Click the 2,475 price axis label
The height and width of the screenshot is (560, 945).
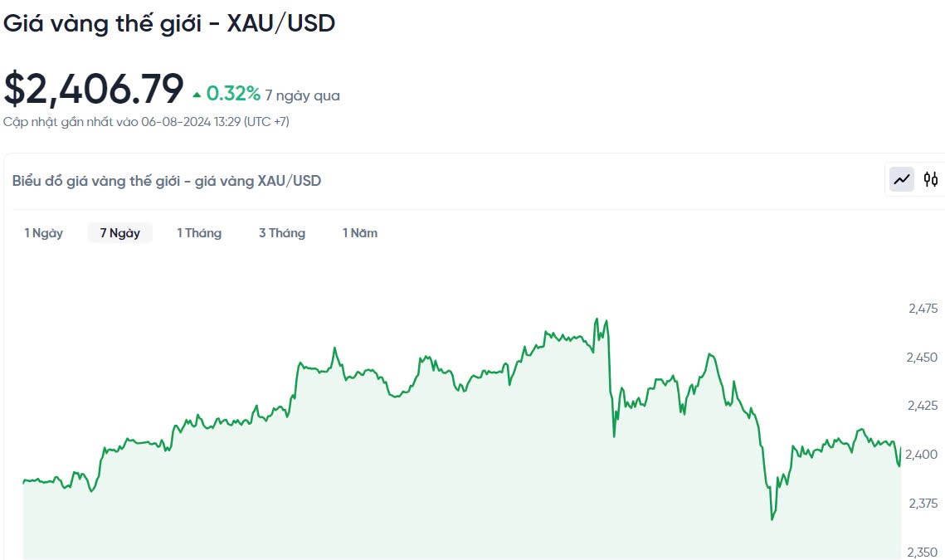923,309
